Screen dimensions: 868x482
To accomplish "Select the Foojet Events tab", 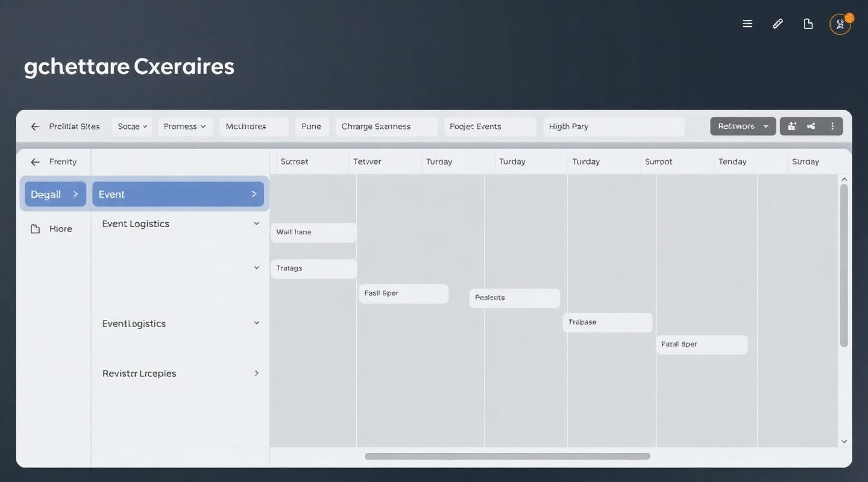I will tap(490, 127).
